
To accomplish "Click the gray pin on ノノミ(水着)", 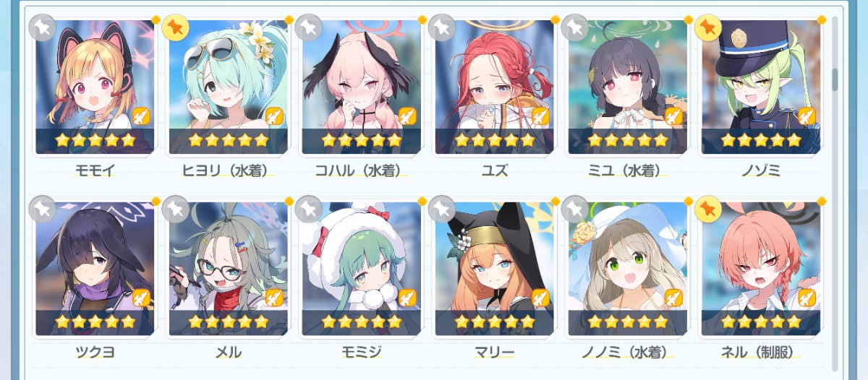I will click(x=575, y=210).
